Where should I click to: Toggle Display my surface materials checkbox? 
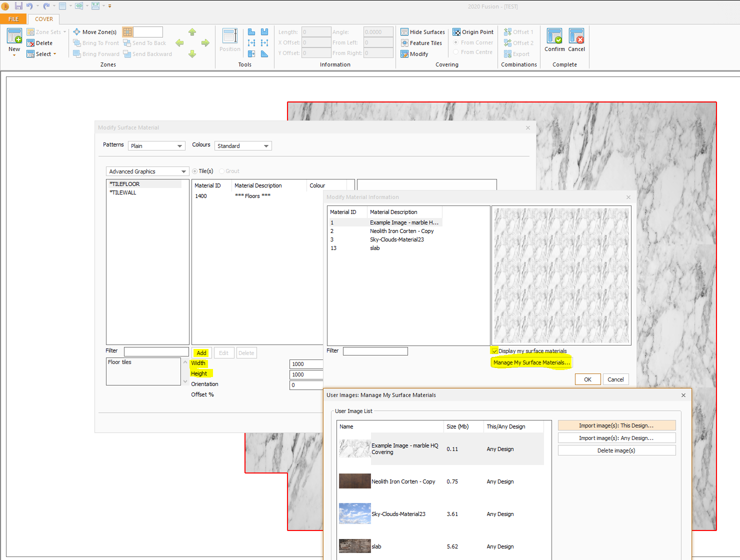click(494, 351)
